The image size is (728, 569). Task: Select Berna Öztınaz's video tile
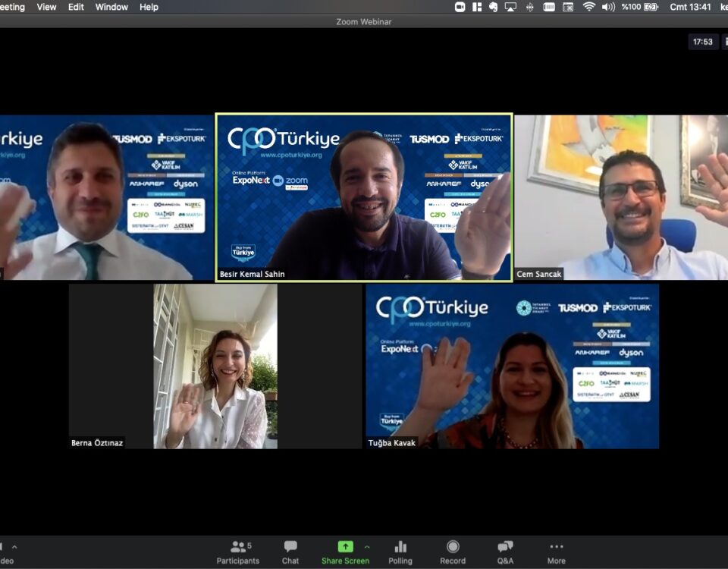point(215,366)
